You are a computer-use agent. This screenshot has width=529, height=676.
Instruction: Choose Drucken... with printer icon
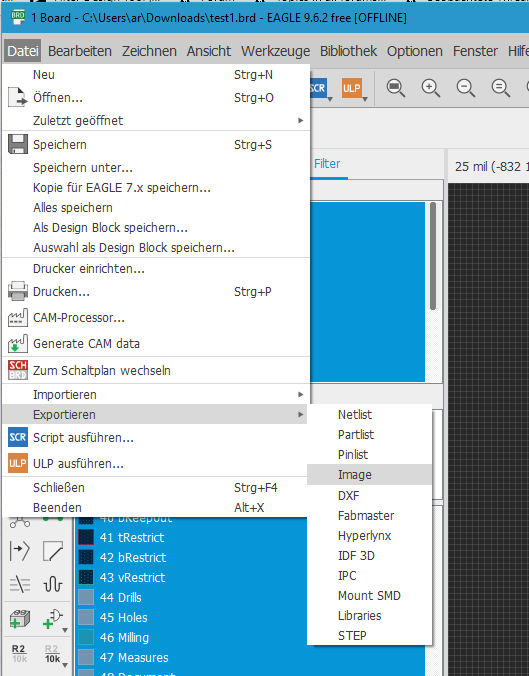coord(156,291)
